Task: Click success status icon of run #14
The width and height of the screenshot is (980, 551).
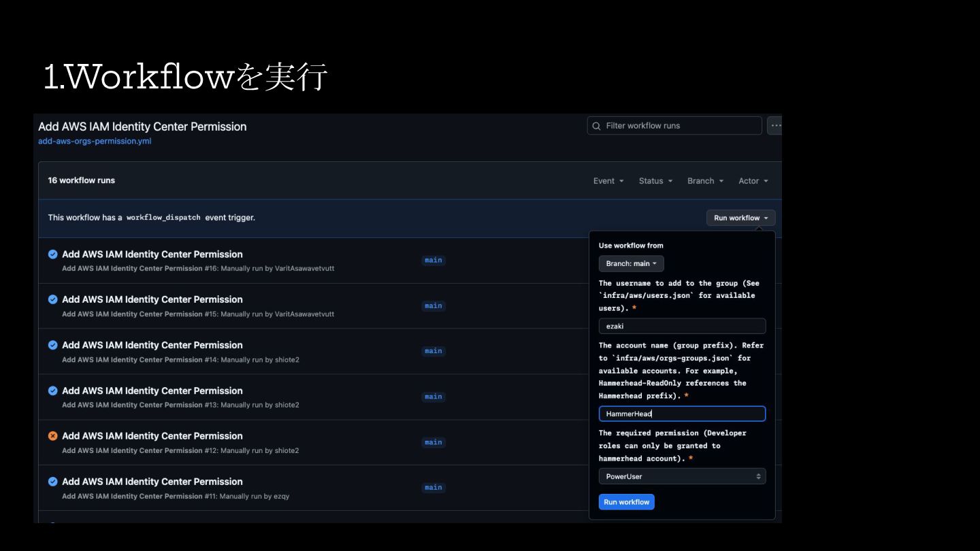Action: [52, 345]
